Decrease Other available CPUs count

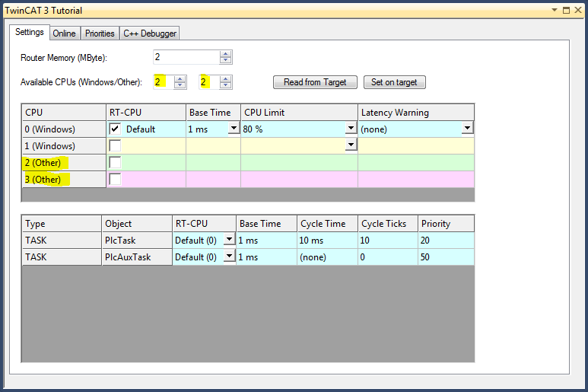(225, 85)
